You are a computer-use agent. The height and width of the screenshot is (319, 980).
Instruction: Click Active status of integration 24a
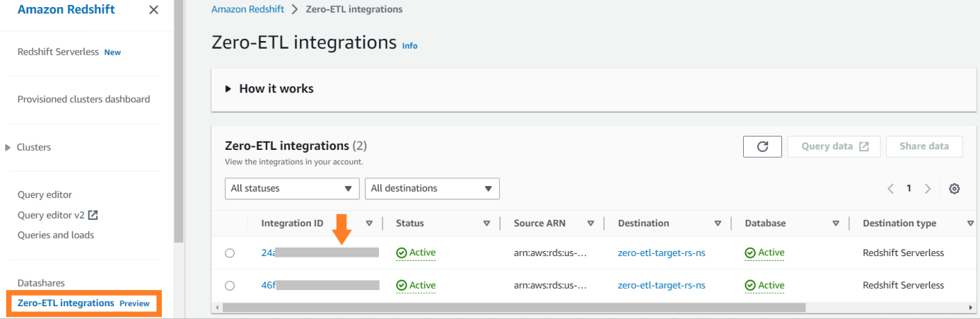416,253
